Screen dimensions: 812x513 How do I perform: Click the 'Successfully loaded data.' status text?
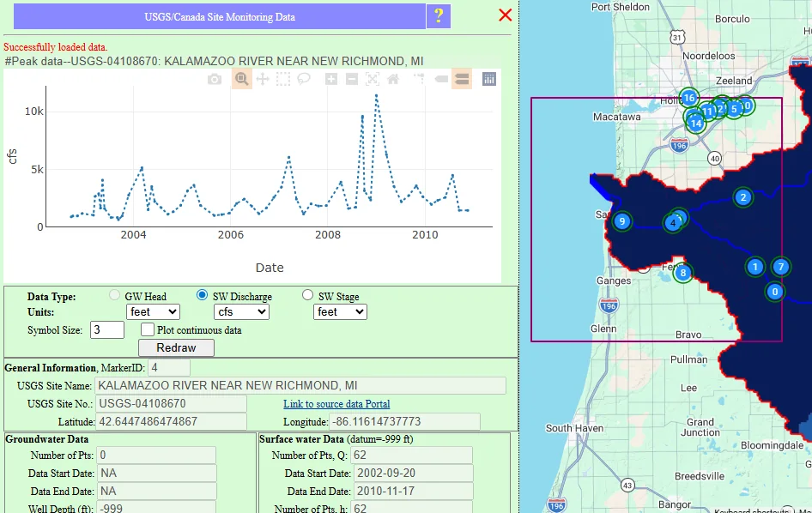(56, 47)
